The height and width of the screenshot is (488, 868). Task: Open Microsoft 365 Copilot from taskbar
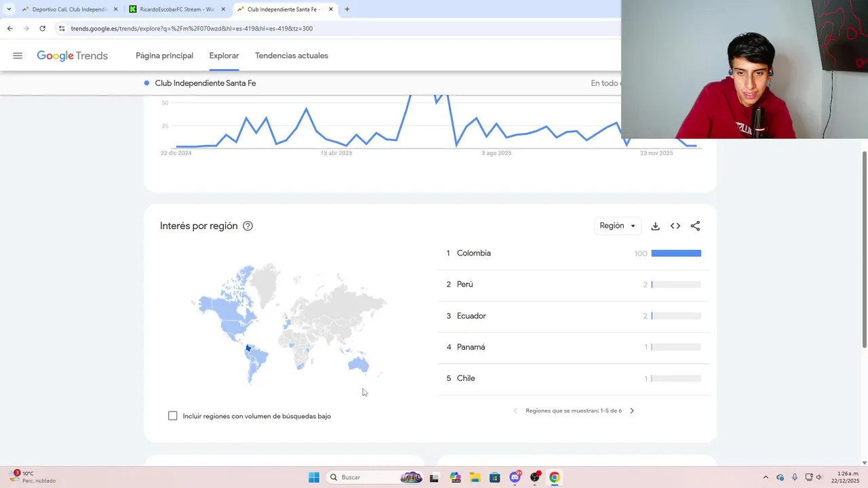tap(454, 477)
